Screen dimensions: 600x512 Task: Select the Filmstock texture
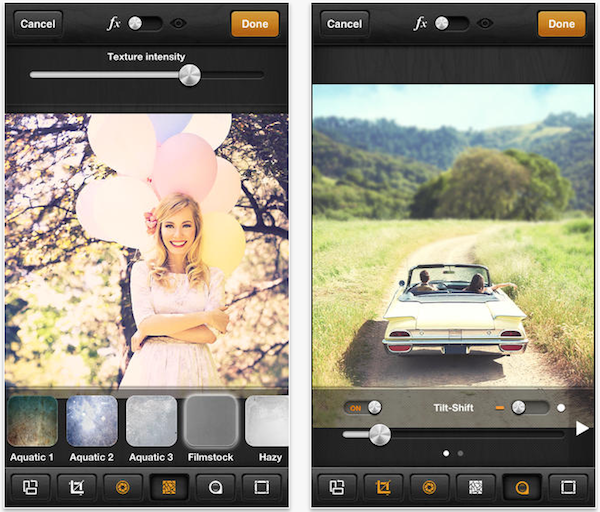coord(210,421)
